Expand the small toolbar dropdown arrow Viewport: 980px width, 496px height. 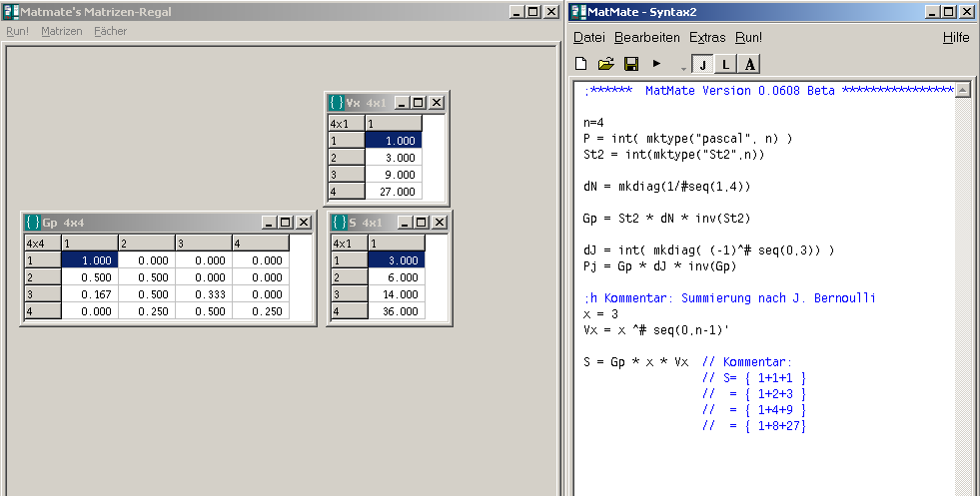pyautogui.click(x=683, y=68)
